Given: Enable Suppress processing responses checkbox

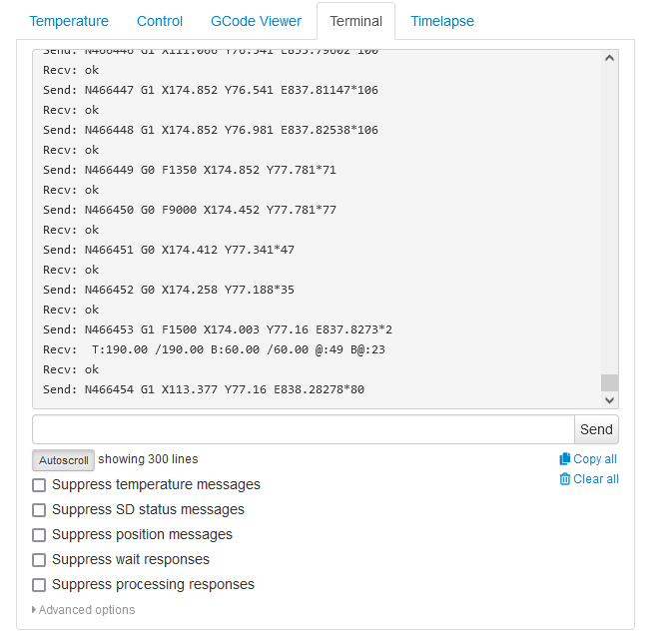Looking at the screenshot, I should pos(39,585).
